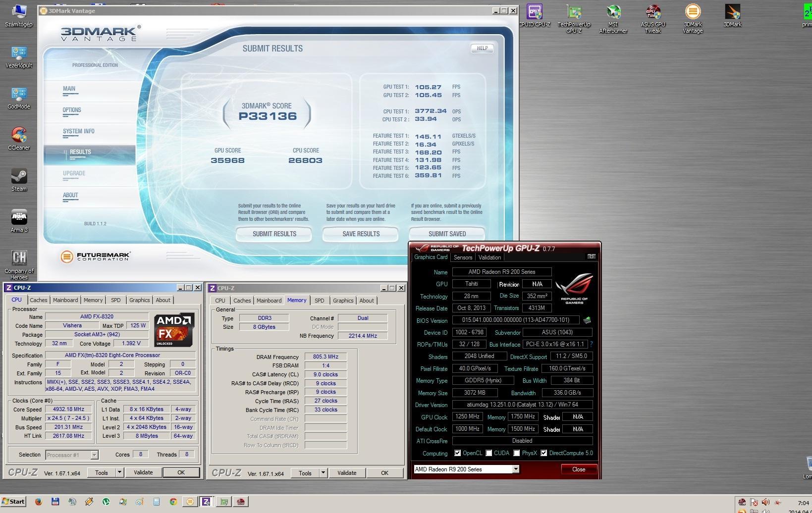Click the floppy disk taskbar icon
Screen dimensions: 812x513
point(55,502)
